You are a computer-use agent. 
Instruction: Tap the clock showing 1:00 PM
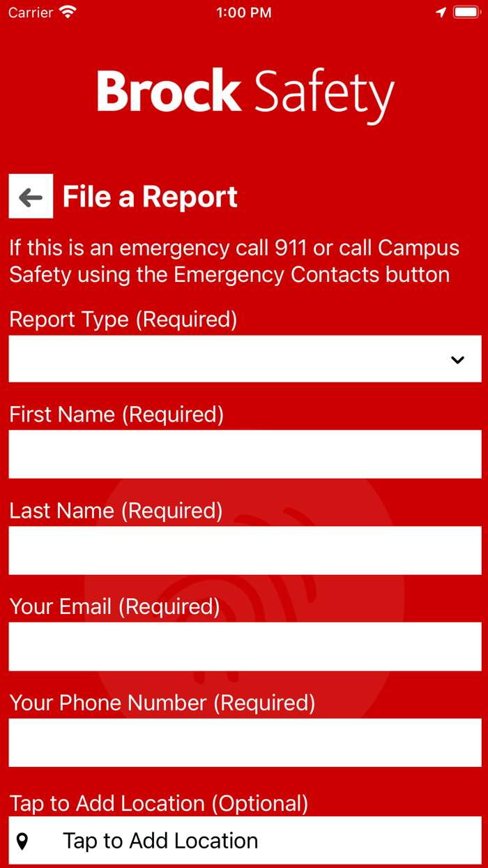point(244,12)
